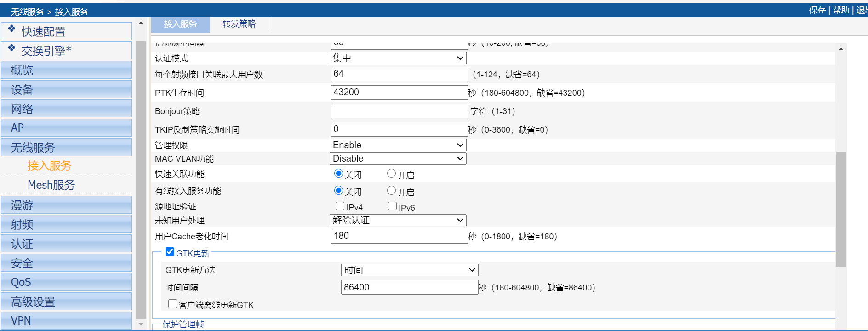
Task: Enable the IPv4 source address check
Action: [x=340, y=206]
